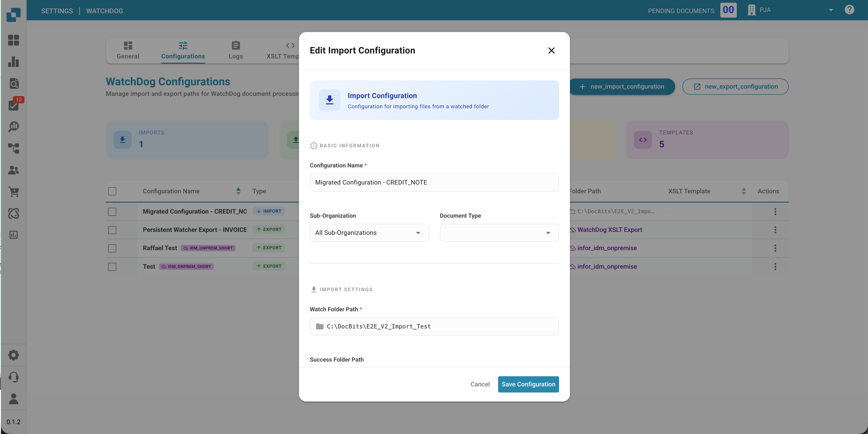Open the analytics bar chart sidebar icon

[x=14, y=62]
